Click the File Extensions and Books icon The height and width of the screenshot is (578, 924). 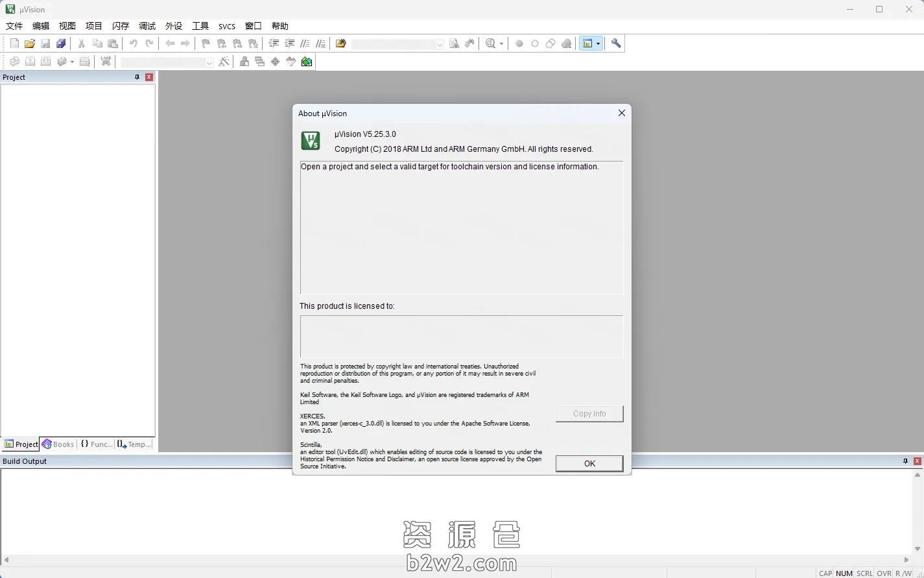(260, 62)
